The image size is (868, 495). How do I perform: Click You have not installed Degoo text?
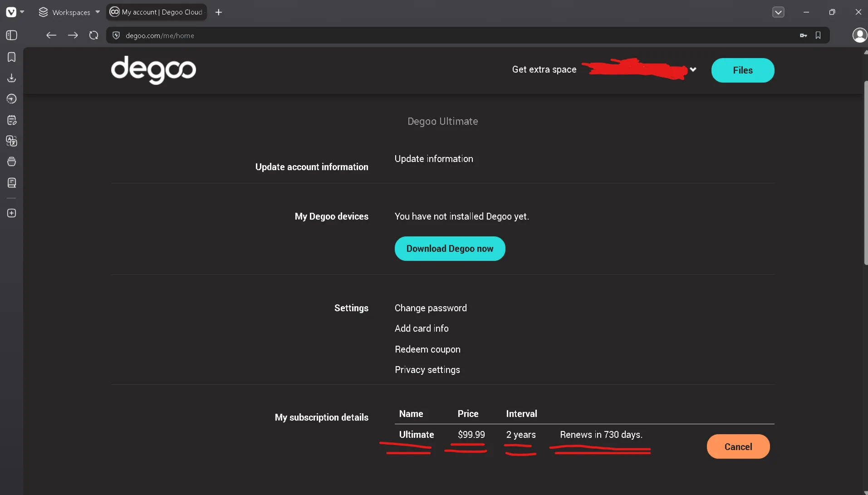coord(461,216)
